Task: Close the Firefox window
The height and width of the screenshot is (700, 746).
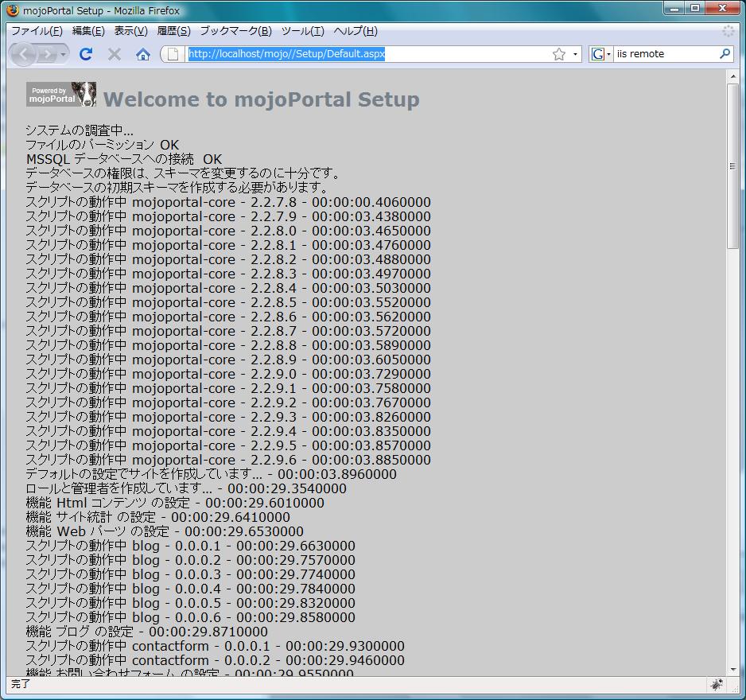Action: coord(723,8)
